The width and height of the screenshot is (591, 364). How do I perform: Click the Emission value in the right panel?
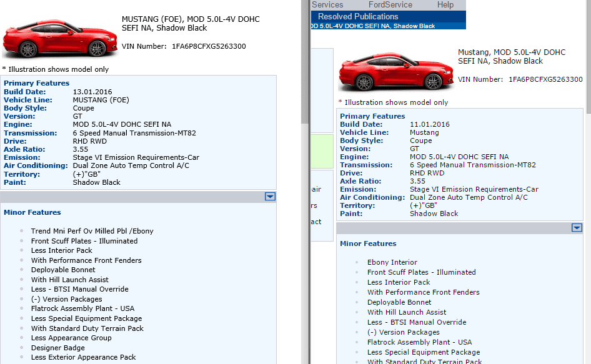474,190
